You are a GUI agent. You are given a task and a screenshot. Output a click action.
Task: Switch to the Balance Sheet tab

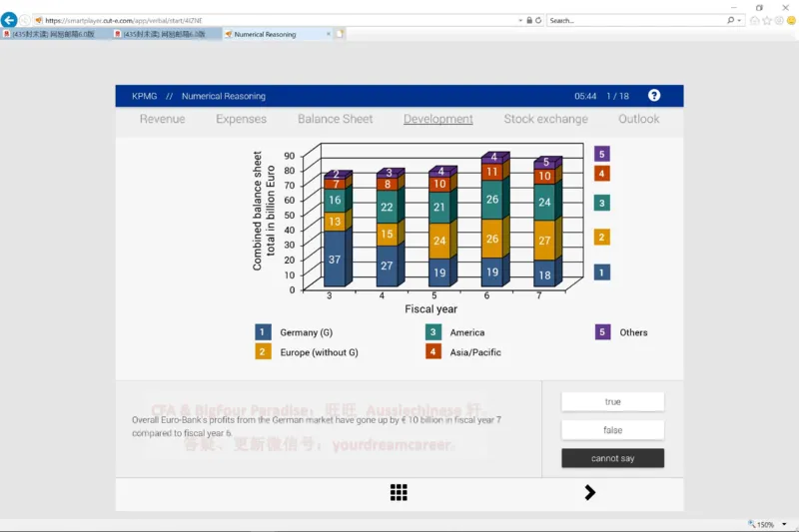pos(335,119)
